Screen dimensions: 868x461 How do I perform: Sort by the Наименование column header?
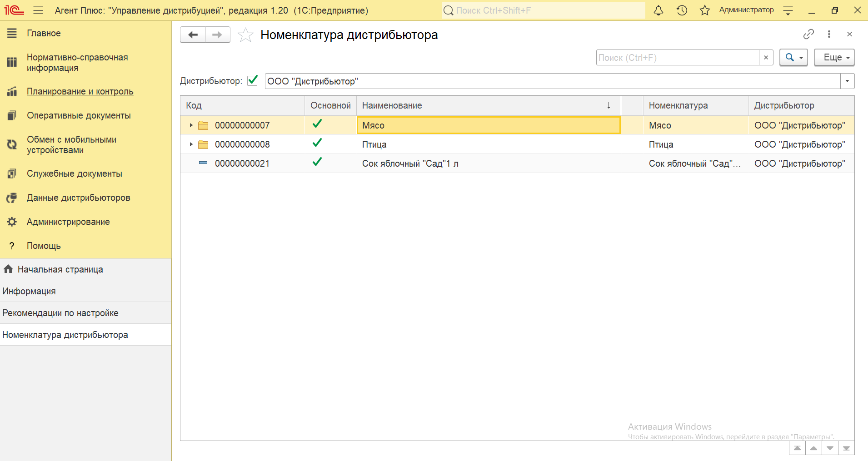click(x=489, y=105)
